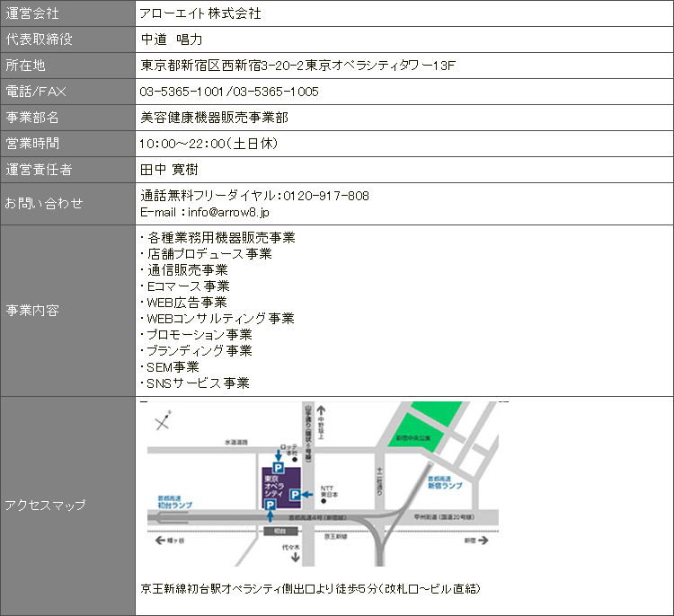
Task: Click the NTT東日本 marker dot
Action: [x=324, y=501]
